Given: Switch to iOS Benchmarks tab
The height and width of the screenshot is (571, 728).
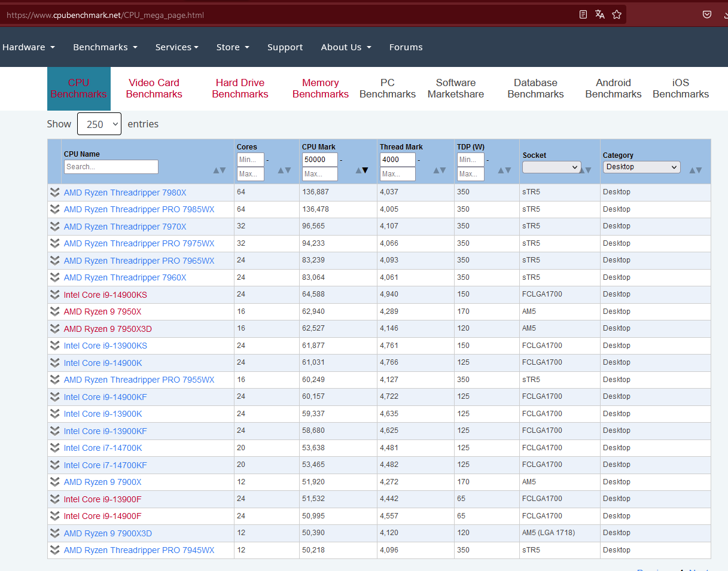Looking at the screenshot, I should 681,88.
